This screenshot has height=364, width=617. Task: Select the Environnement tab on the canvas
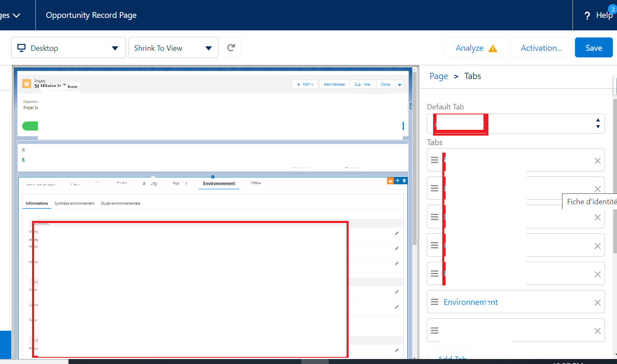(219, 183)
